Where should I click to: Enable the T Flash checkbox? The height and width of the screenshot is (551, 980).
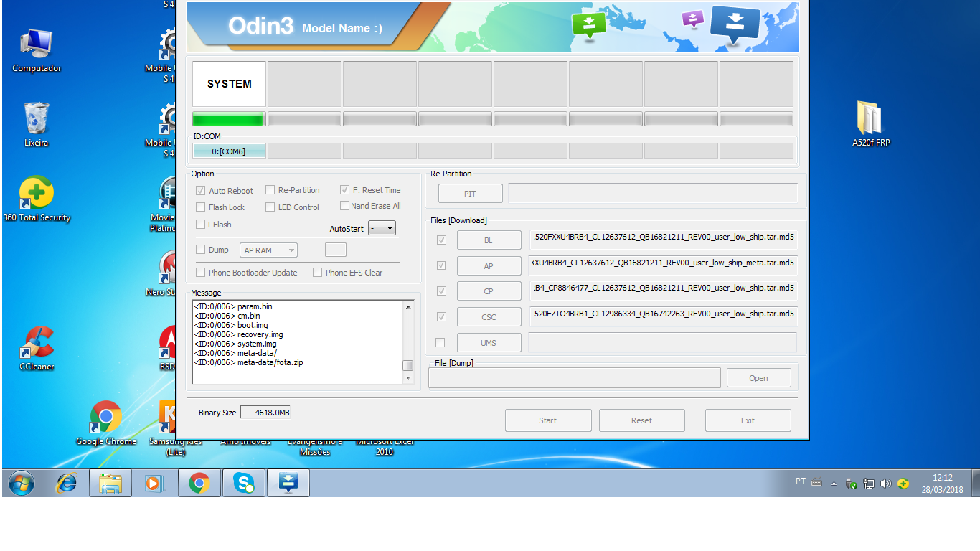point(201,225)
